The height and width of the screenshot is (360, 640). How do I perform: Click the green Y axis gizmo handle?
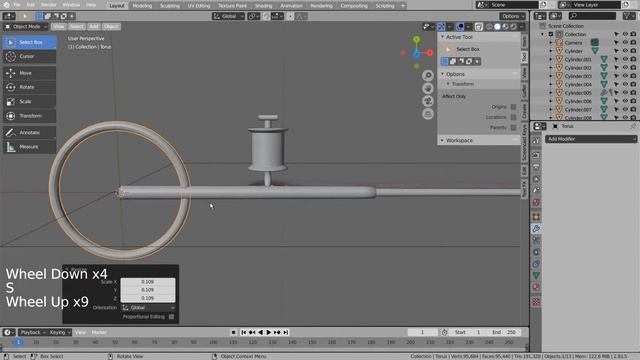(416, 40)
